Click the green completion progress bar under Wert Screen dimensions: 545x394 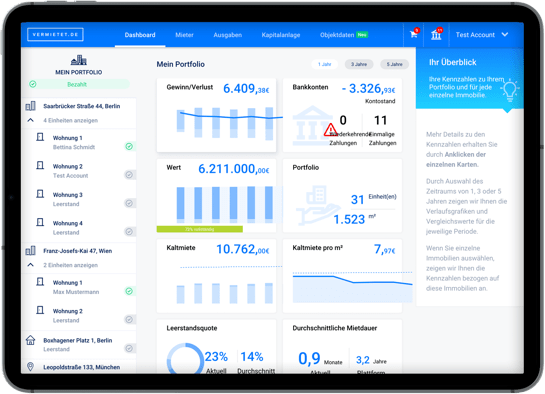200,229
